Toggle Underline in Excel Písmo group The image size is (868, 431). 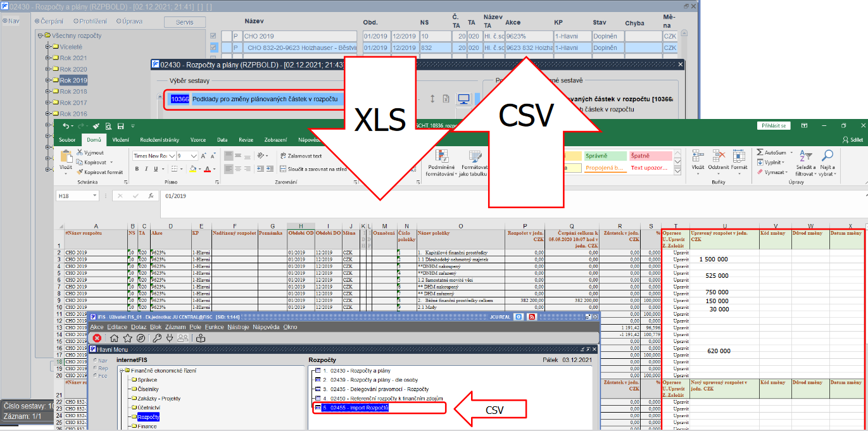tap(156, 169)
